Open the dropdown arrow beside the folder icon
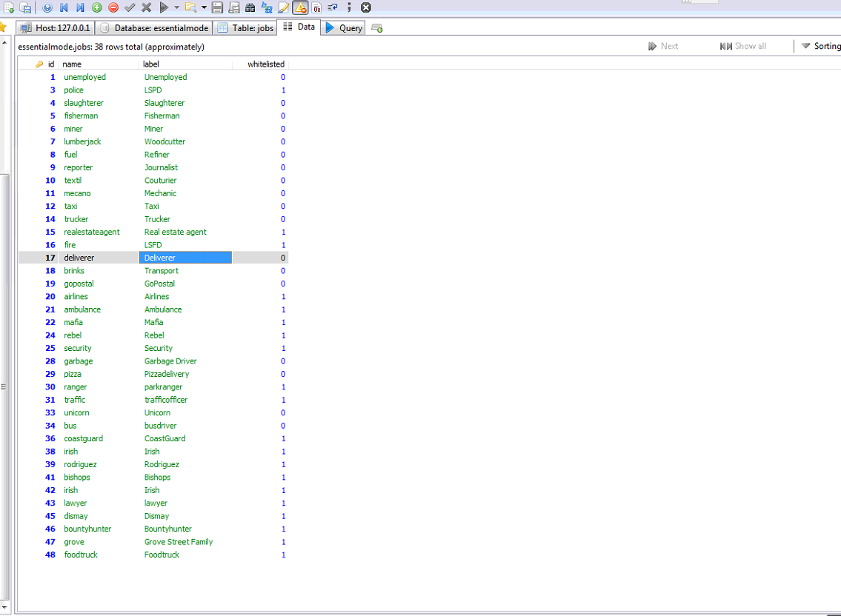Screen dimensions: 841x616 (204, 7)
